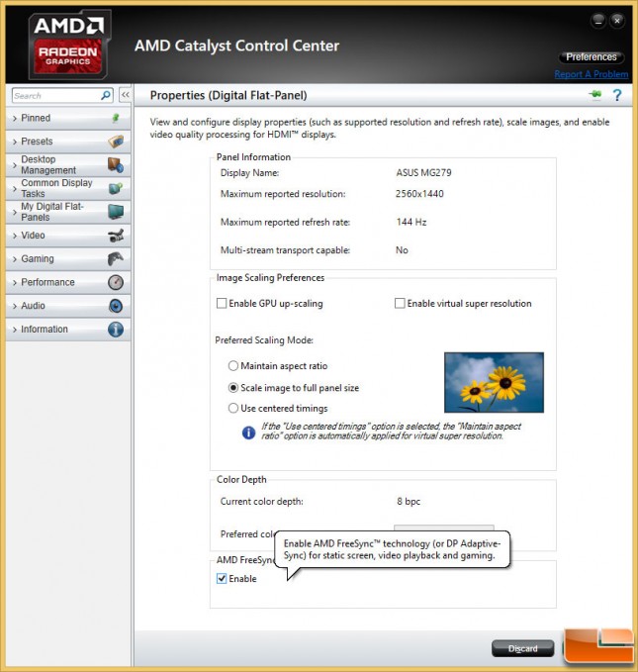Click the Report A Problem link
Viewport: 638px width, 672px height.
pyautogui.click(x=592, y=74)
